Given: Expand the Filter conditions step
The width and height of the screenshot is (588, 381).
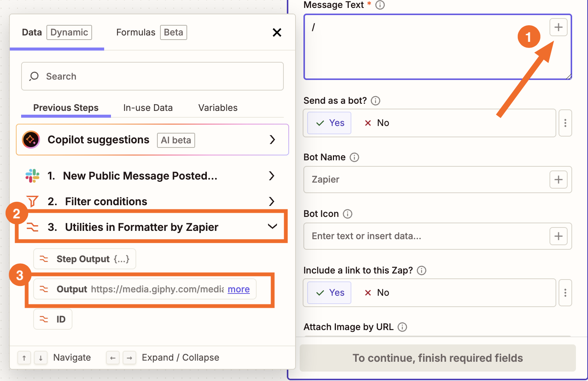Looking at the screenshot, I should pyautogui.click(x=271, y=201).
